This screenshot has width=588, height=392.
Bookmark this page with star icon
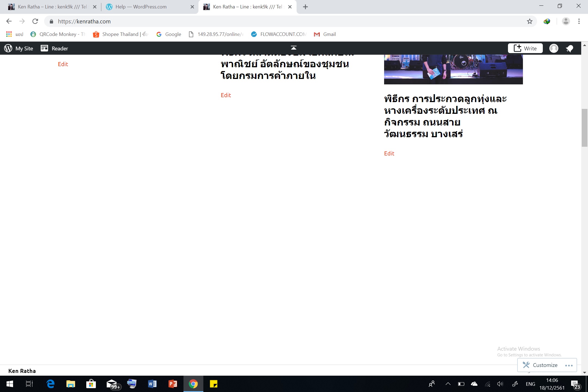tap(529, 21)
